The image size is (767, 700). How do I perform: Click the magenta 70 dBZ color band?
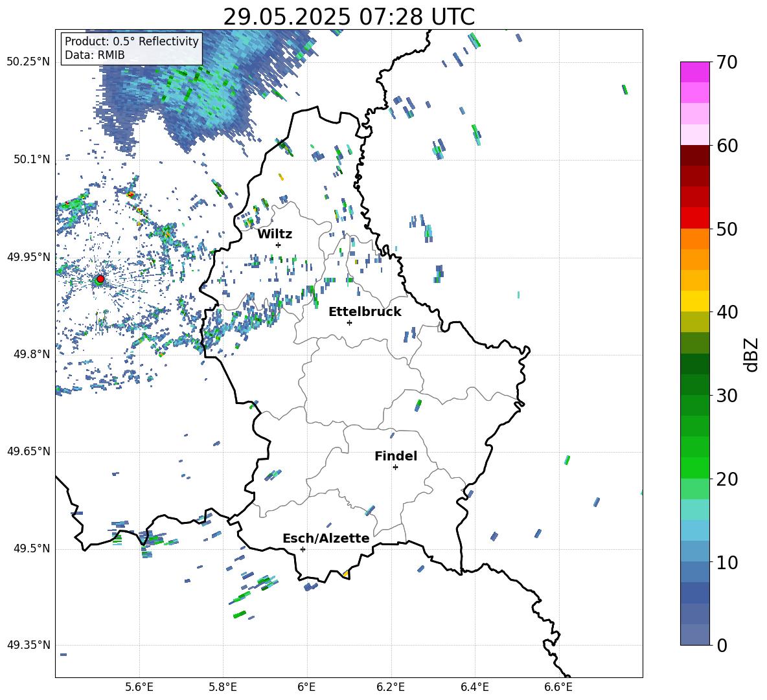click(x=694, y=72)
